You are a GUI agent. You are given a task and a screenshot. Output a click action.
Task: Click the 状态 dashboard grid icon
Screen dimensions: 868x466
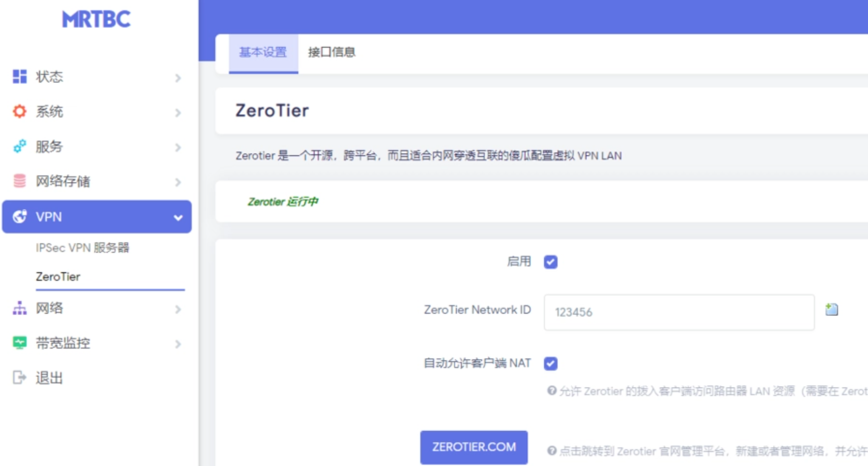point(20,76)
